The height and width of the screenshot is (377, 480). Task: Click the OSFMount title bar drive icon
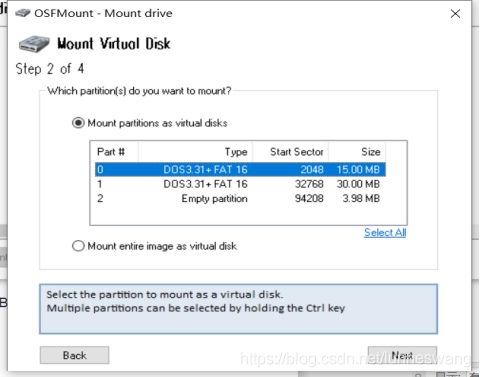23,13
